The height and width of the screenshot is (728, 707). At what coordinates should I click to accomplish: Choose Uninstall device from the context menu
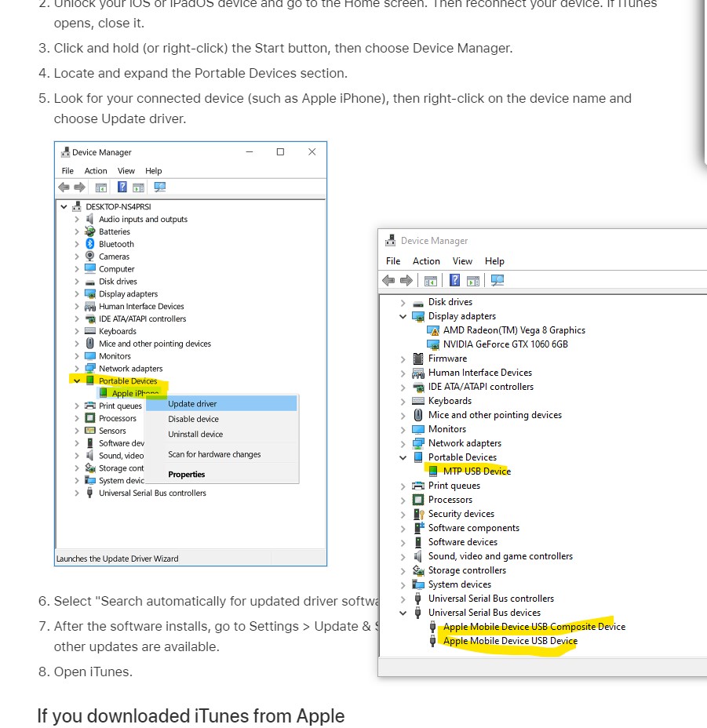[221, 434]
